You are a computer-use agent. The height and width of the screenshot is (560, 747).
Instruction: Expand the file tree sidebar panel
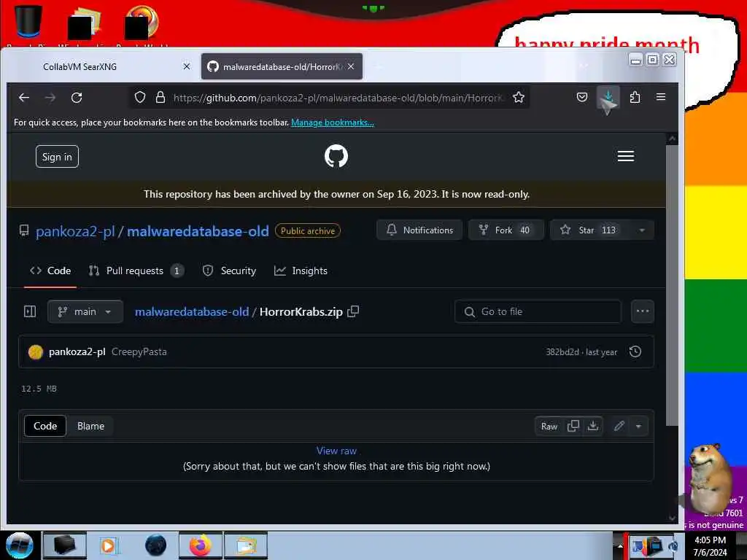coord(30,311)
